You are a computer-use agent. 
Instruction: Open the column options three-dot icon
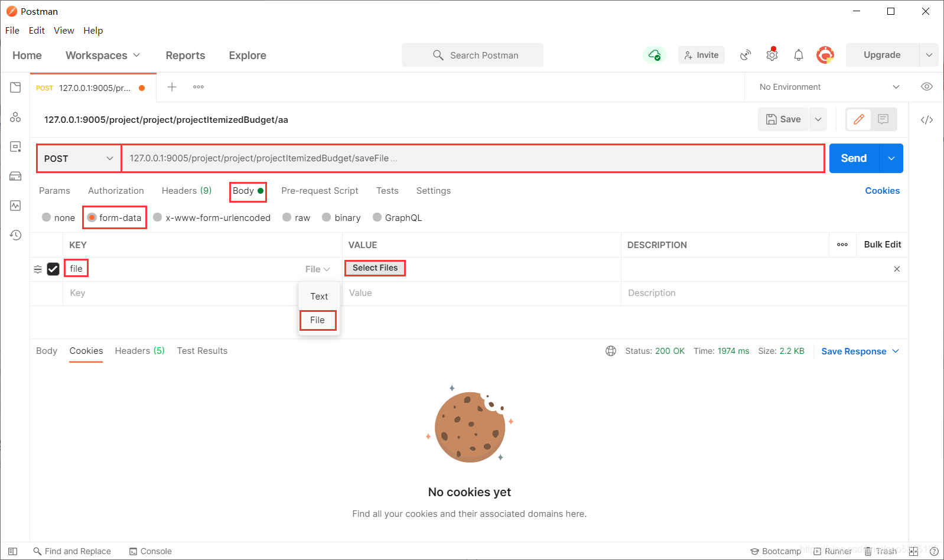click(842, 245)
